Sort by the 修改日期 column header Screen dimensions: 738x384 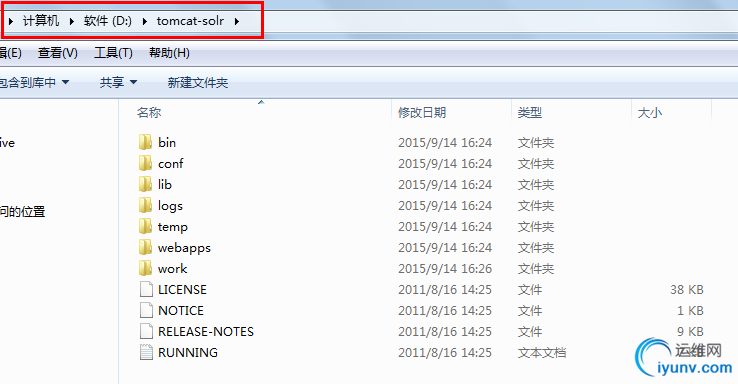click(422, 112)
